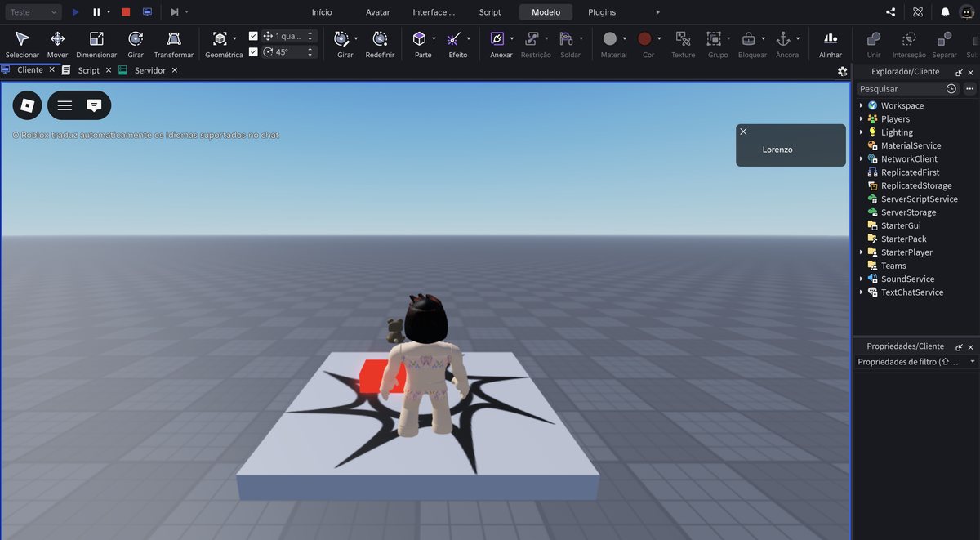
Task: Switch to the Início ribbon tab
Action: click(x=322, y=12)
